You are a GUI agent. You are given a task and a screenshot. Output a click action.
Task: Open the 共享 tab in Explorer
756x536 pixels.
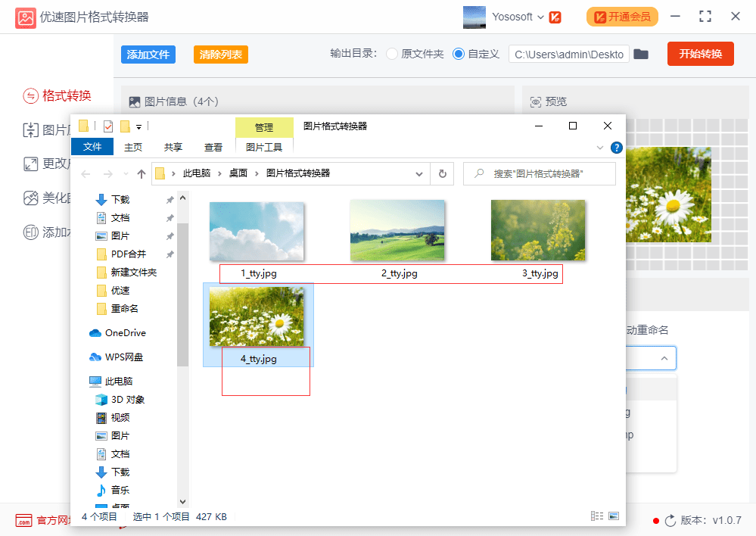(x=173, y=147)
